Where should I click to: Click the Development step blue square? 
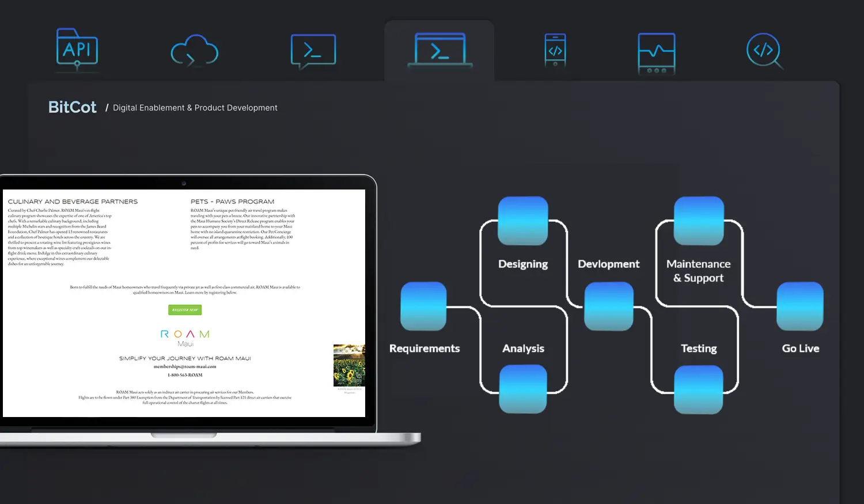(x=609, y=306)
